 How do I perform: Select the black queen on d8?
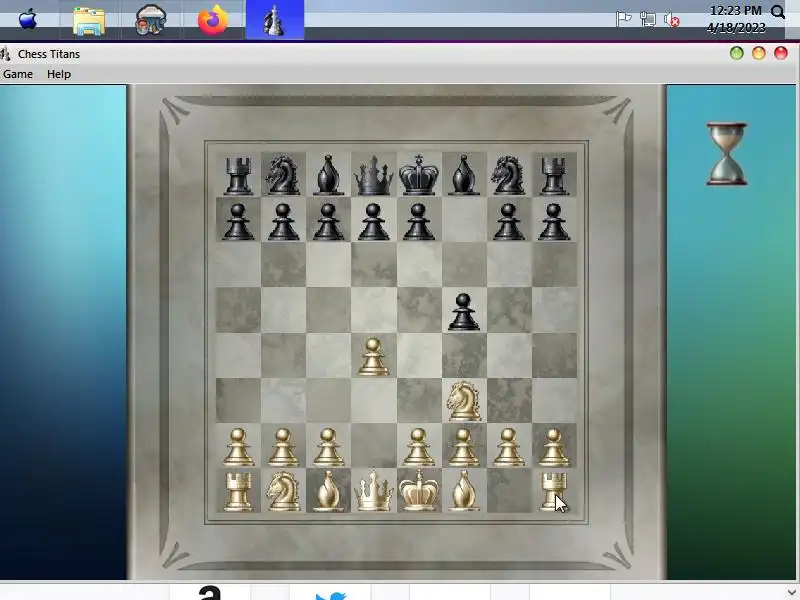(373, 175)
